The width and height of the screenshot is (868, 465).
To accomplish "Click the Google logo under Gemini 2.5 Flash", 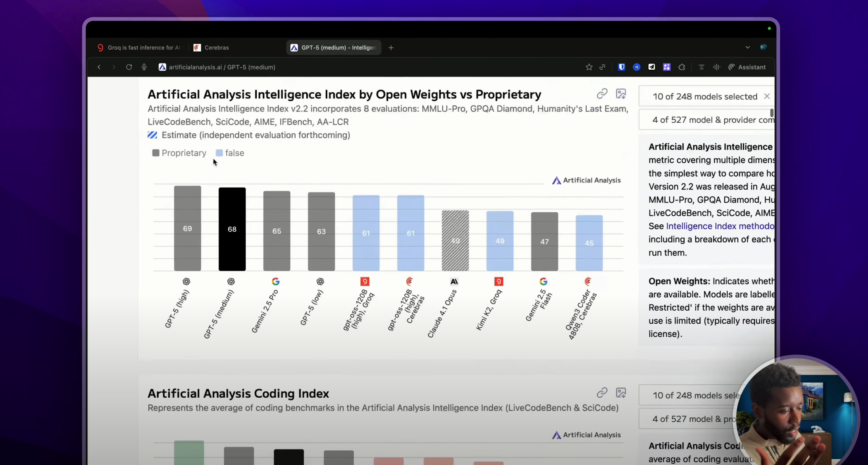I will 543,281.
